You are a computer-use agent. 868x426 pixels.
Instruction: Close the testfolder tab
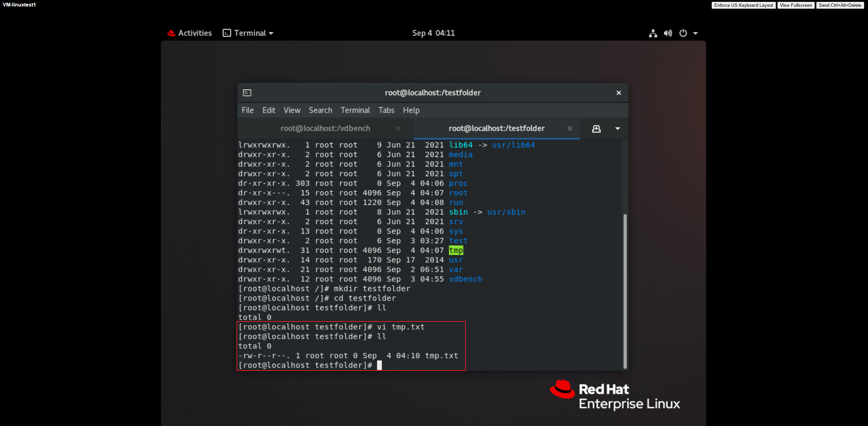[x=569, y=128]
